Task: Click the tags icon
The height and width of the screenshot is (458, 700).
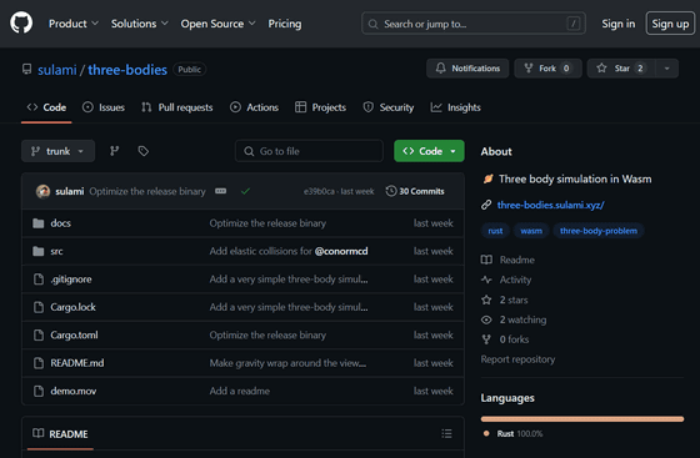Action: coord(143,151)
